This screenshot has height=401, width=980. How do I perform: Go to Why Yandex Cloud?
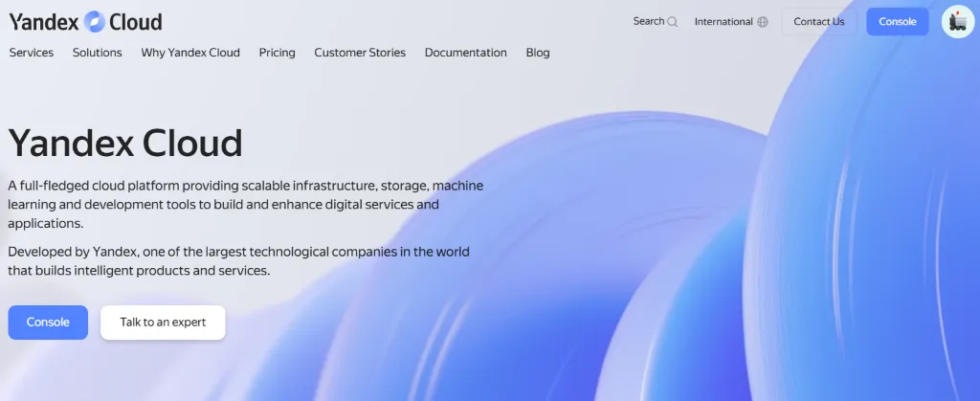[x=190, y=53]
